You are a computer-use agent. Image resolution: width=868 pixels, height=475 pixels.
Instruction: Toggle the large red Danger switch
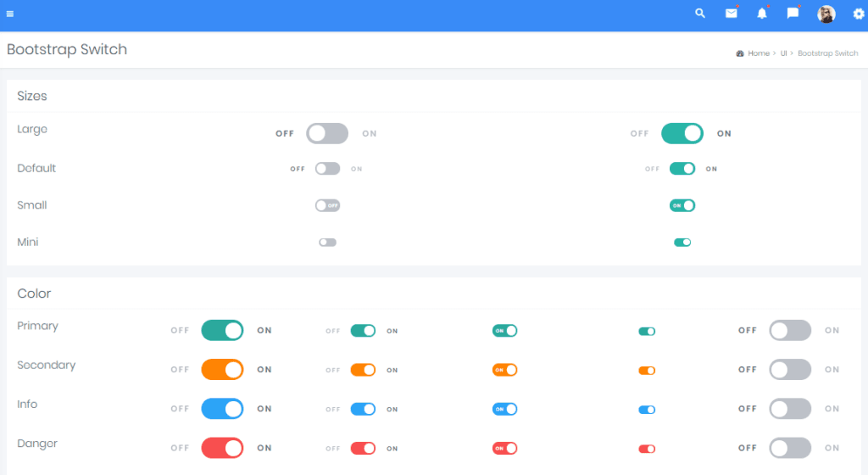[222, 448]
